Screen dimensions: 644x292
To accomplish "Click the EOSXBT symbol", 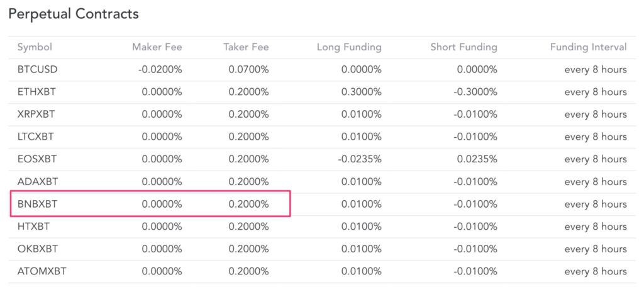I will click(x=37, y=159).
